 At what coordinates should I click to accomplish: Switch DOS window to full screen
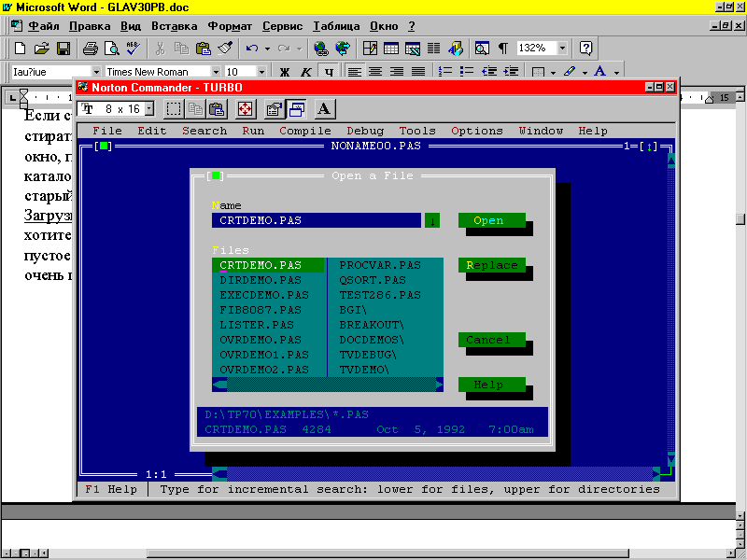coord(245,109)
